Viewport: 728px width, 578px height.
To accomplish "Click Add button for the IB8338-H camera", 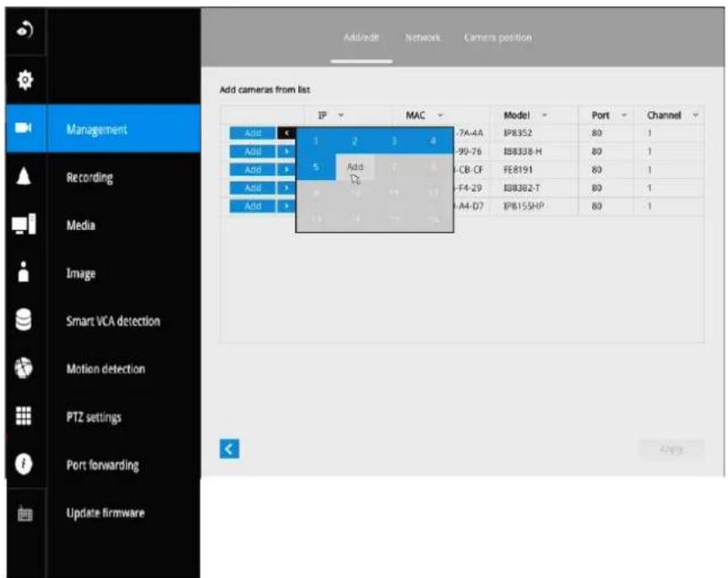I will tap(253, 151).
